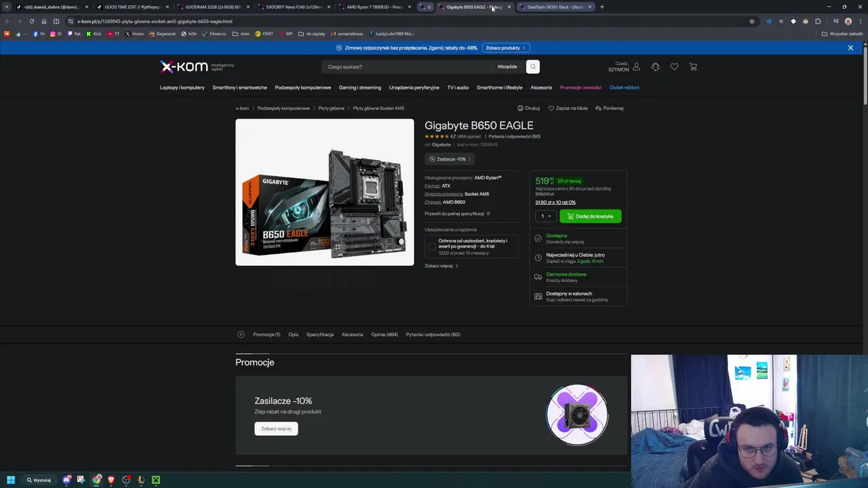Click the x-kom logo
868x488 pixels.
tap(183, 66)
